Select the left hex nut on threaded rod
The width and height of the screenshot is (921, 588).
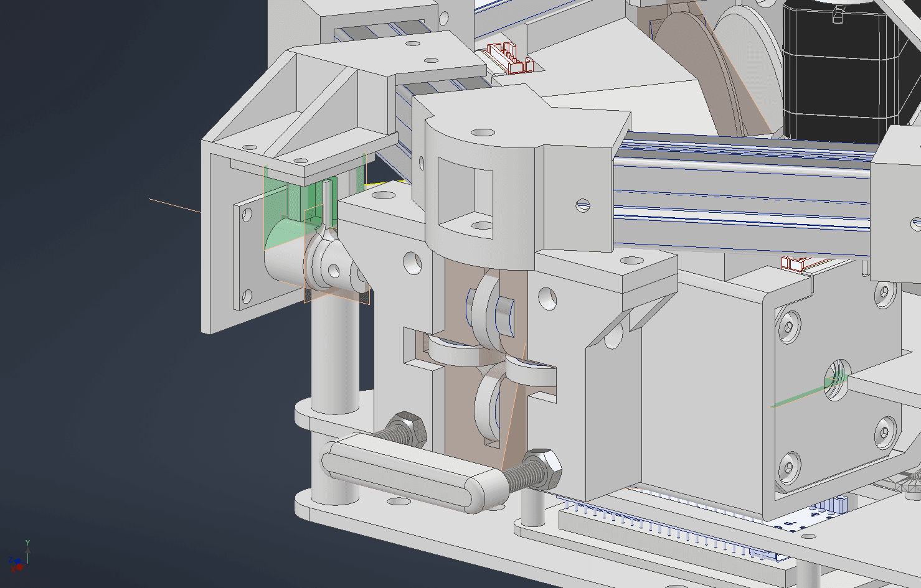tap(407, 429)
